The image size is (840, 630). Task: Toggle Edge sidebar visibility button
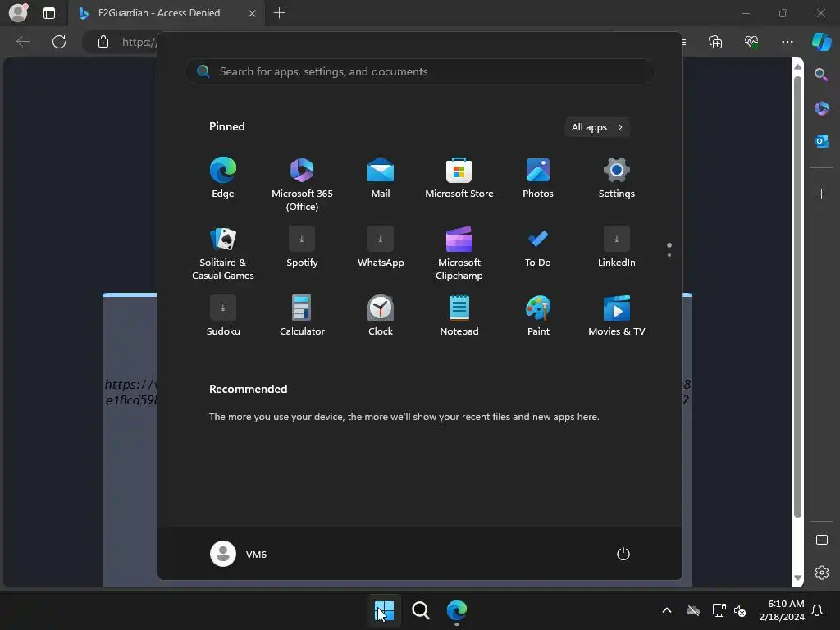(x=821, y=540)
